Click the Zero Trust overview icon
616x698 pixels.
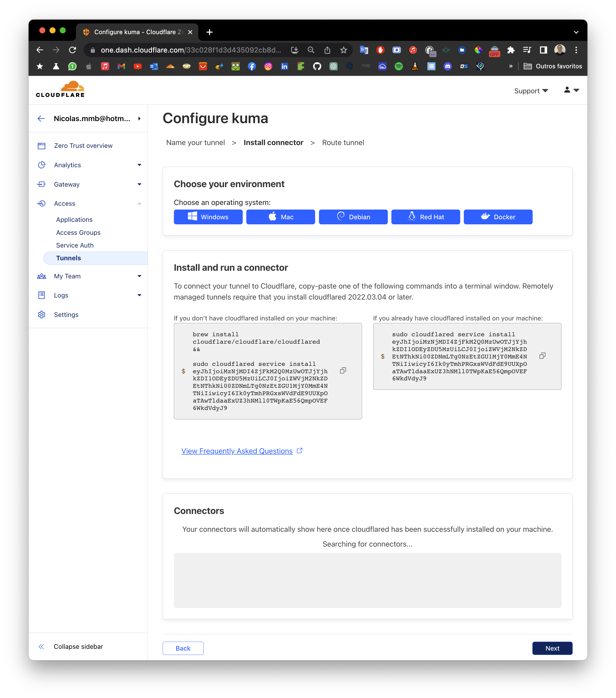[42, 146]
